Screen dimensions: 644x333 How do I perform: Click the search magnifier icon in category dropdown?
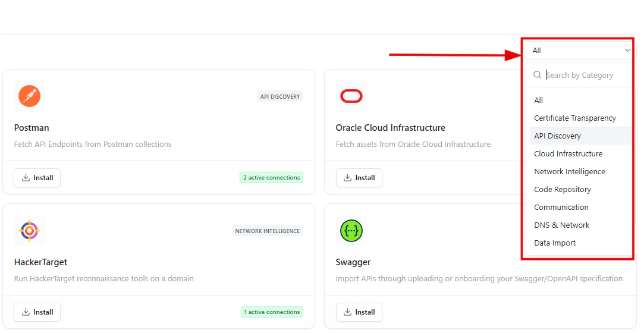click(537, 75)
